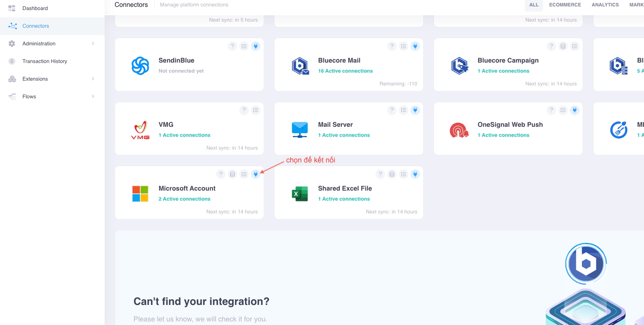
Task: Select the ANALYTICS filter tab
Action: [605, 5]
